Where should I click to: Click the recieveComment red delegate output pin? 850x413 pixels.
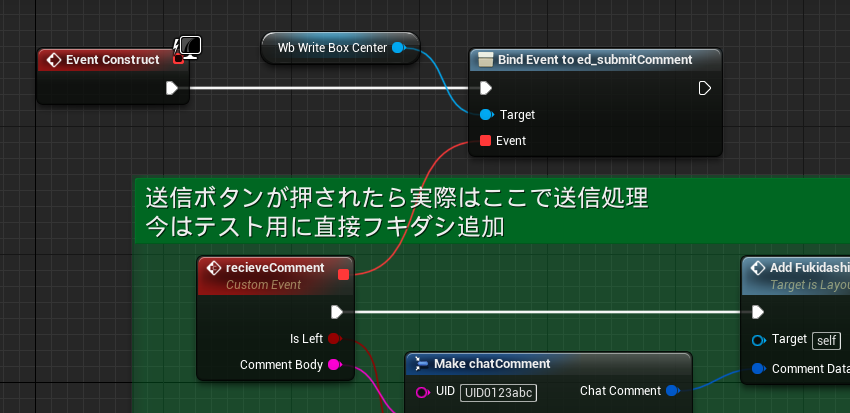click(x=343, y=275)
